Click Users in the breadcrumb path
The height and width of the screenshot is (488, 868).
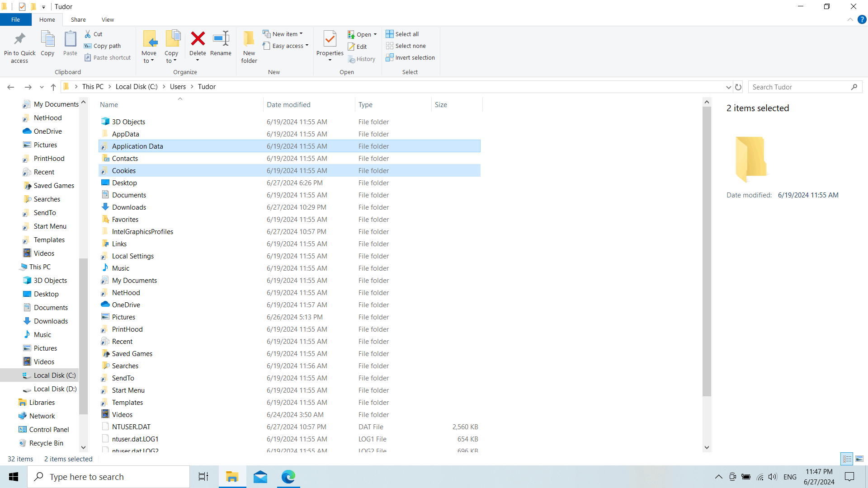point(178,87)
